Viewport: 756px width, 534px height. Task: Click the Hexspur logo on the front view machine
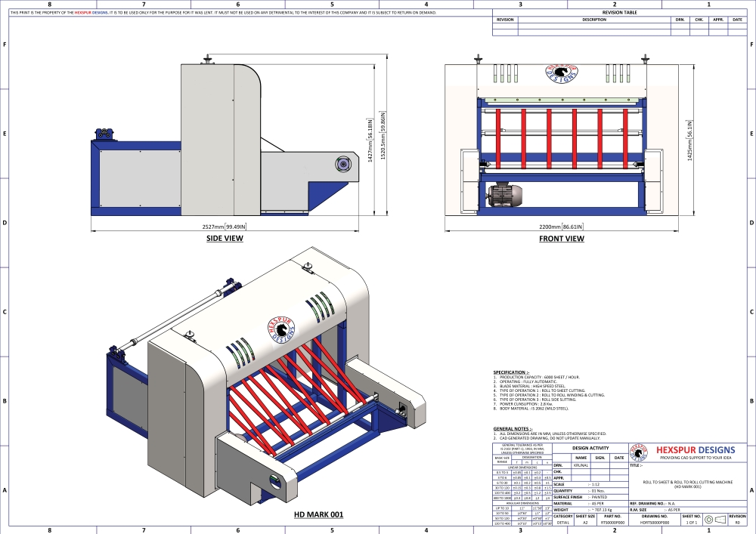[560, 73]
